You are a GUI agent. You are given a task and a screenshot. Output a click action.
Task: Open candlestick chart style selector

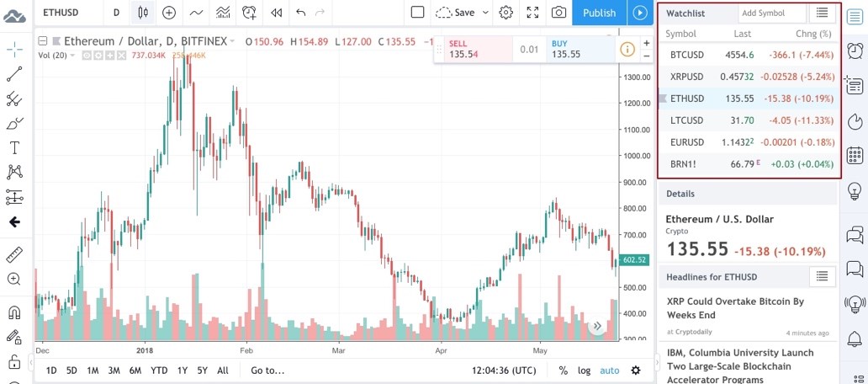coord(143,12)
